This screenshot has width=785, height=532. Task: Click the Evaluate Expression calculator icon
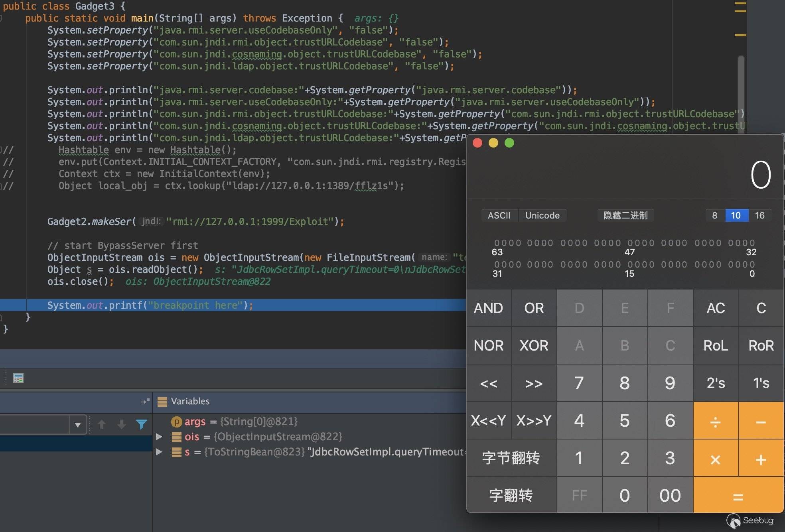(x=18, y=378)
